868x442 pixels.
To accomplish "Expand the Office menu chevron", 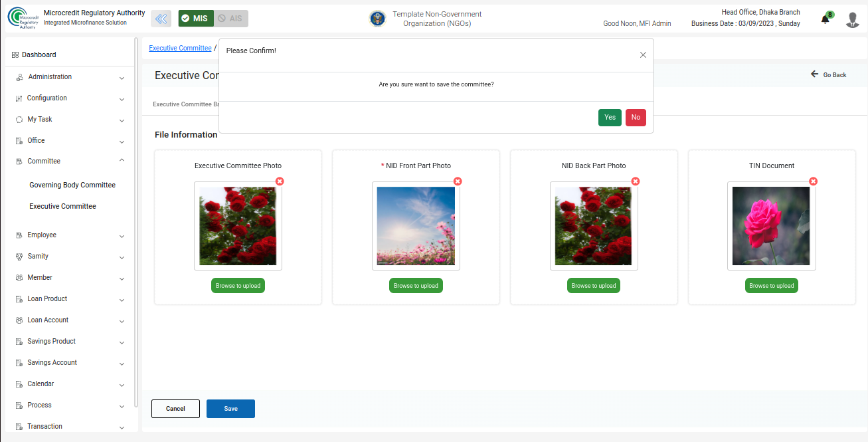I will pos(122,142).
